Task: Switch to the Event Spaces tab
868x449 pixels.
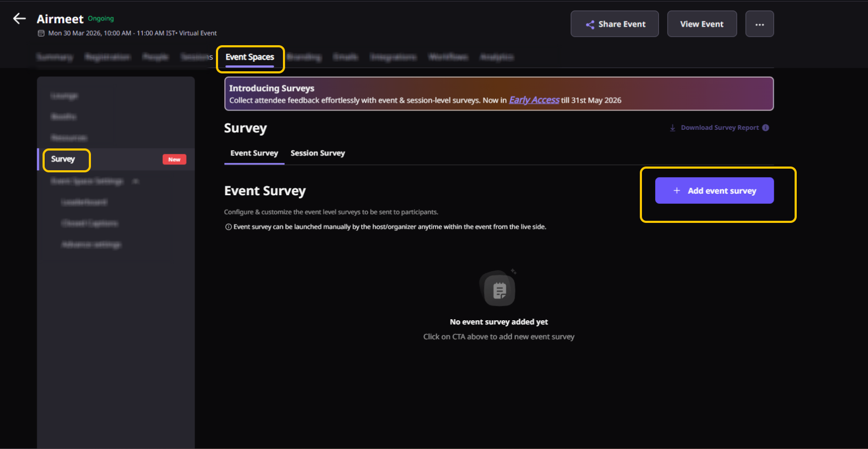Action: coord(250,57)
